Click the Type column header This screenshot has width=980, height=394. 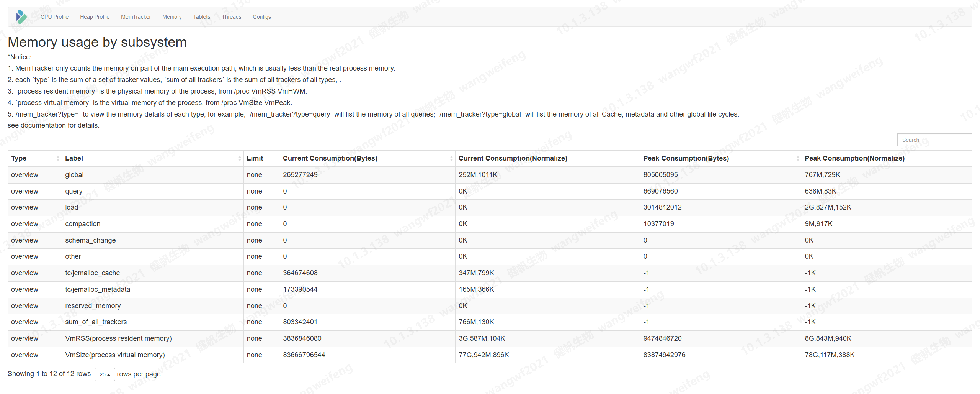(x=34, y=158)
